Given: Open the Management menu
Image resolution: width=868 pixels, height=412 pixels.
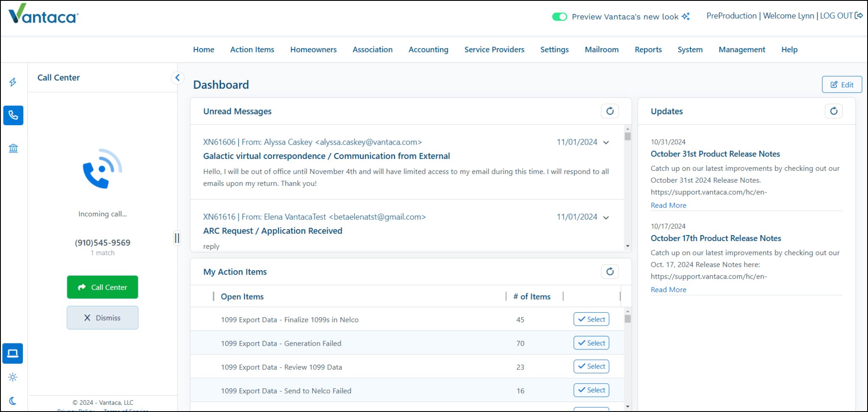Looking at the screenshot, I should [x=742, y=49].
